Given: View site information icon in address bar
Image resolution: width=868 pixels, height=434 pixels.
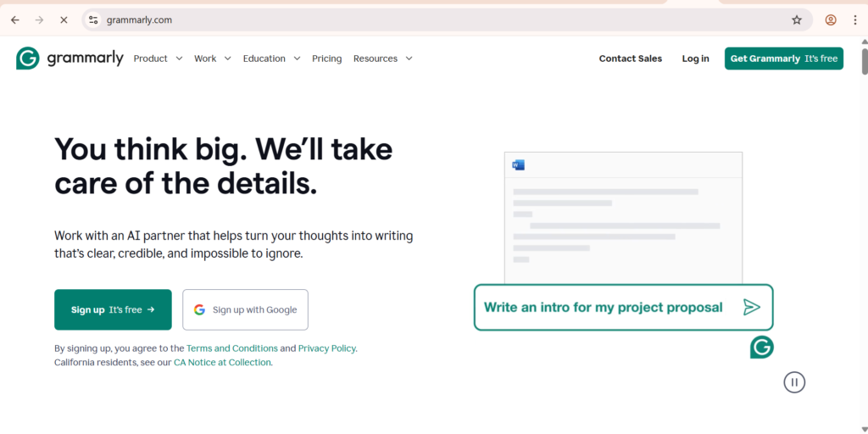Looking at the screenshot, I should 94,19.
